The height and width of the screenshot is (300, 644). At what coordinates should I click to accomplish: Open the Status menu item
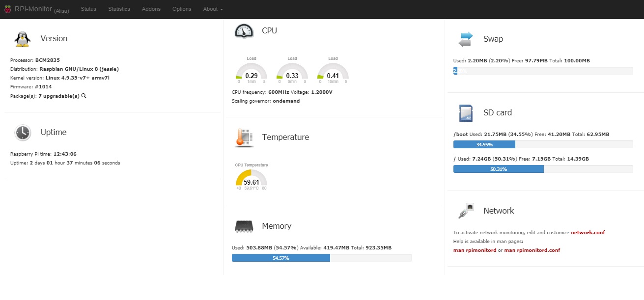click(x=88, y=9)
